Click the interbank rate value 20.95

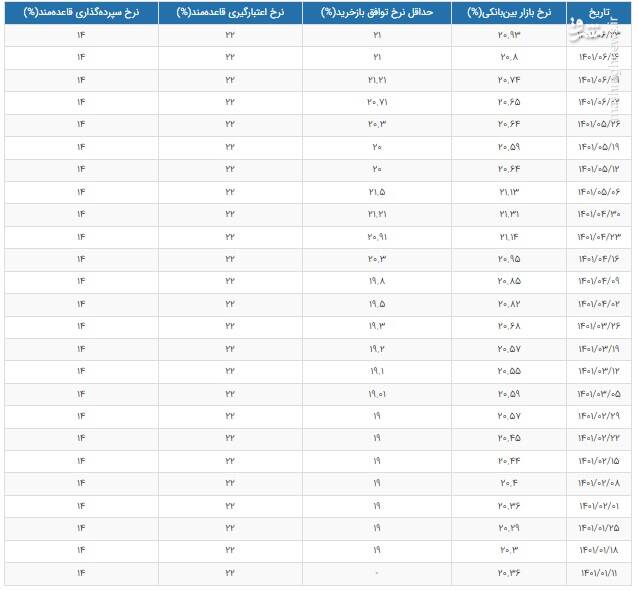(x=509, y=259)
